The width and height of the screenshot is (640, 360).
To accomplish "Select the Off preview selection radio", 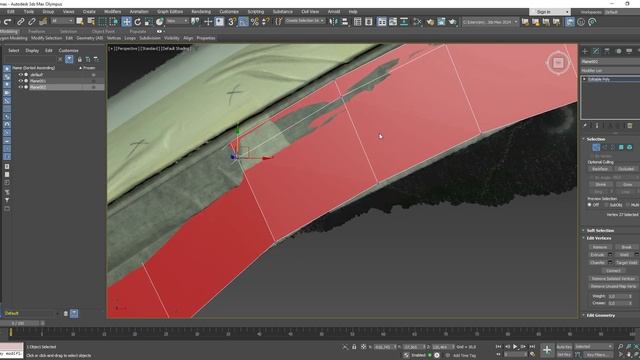I will pos(589,204).
